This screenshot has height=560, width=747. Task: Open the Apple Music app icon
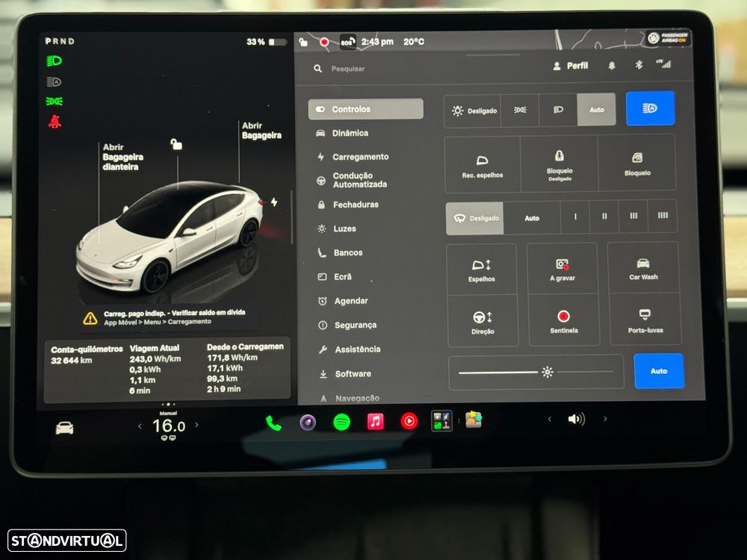[376, 421]
